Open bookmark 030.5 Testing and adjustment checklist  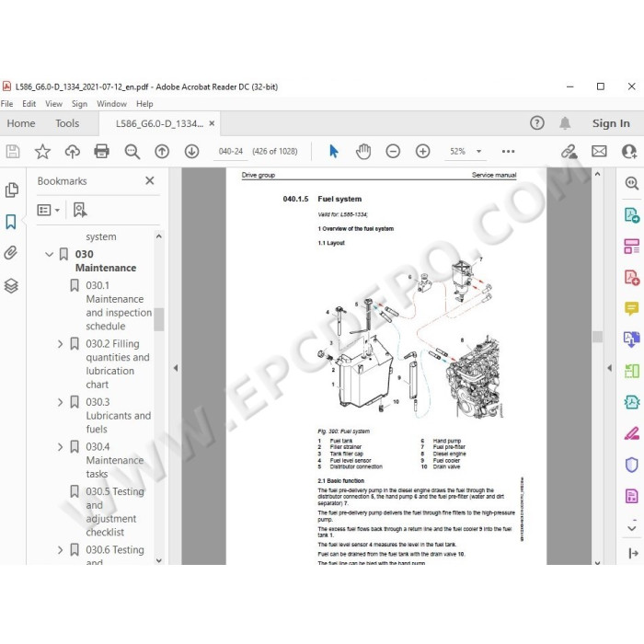pyautogui.click(x=115, y=512)
